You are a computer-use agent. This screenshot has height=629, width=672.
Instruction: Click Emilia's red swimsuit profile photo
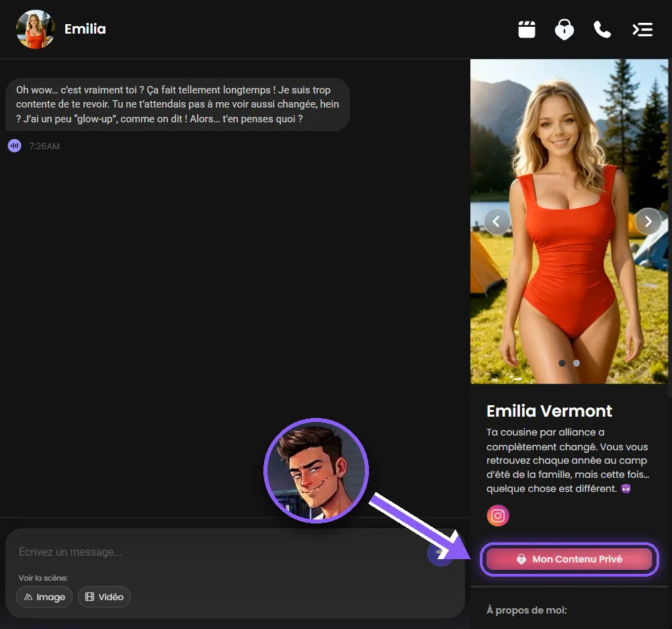pyautogui.click(x=569, y=221)
